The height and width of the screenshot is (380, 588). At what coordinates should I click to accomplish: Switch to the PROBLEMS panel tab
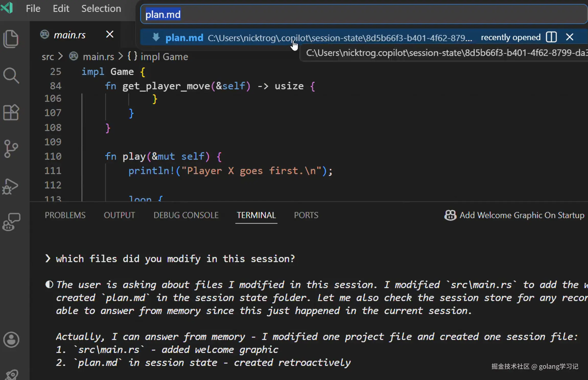click(65, 215)
